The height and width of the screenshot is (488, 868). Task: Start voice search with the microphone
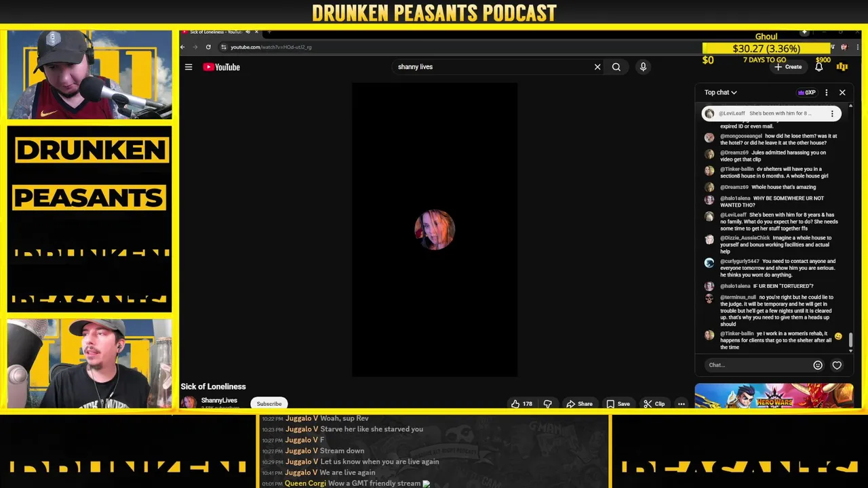(x=643, y=67)
